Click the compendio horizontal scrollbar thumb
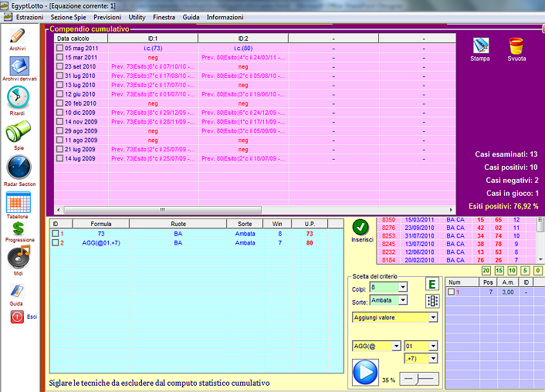Screen dimensions: 545x392 pyautogui.click(x=162, y=210)
